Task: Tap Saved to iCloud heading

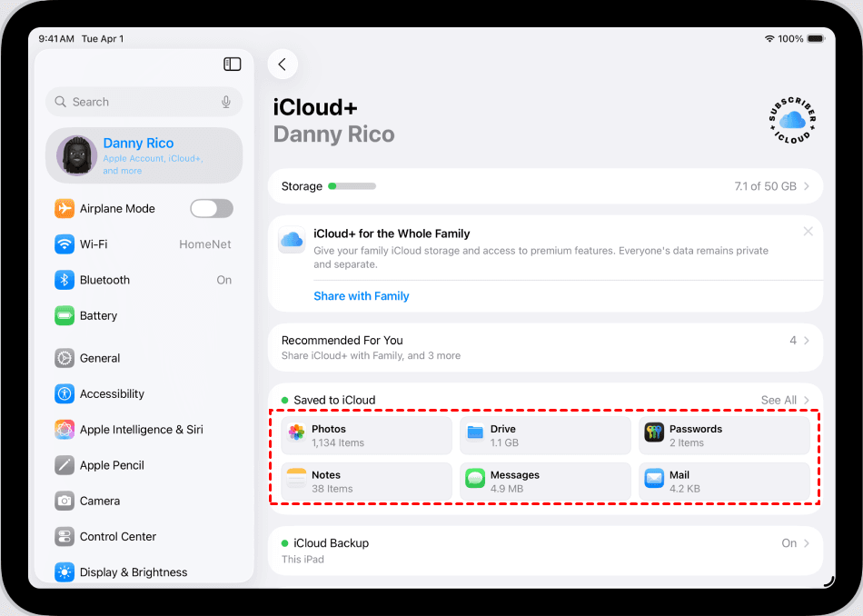Action: pyautogui.click(x=334, y=400)
